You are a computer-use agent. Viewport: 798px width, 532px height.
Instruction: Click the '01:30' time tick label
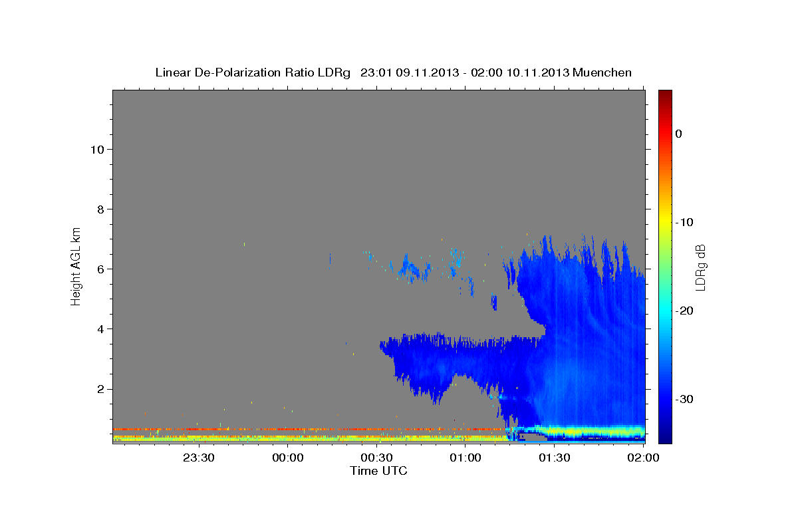click(555, 458)
